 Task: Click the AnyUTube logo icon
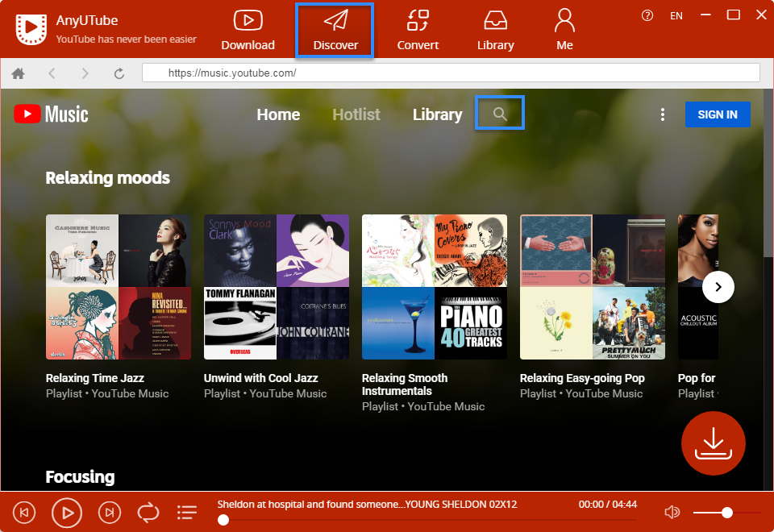click(31, 30)
